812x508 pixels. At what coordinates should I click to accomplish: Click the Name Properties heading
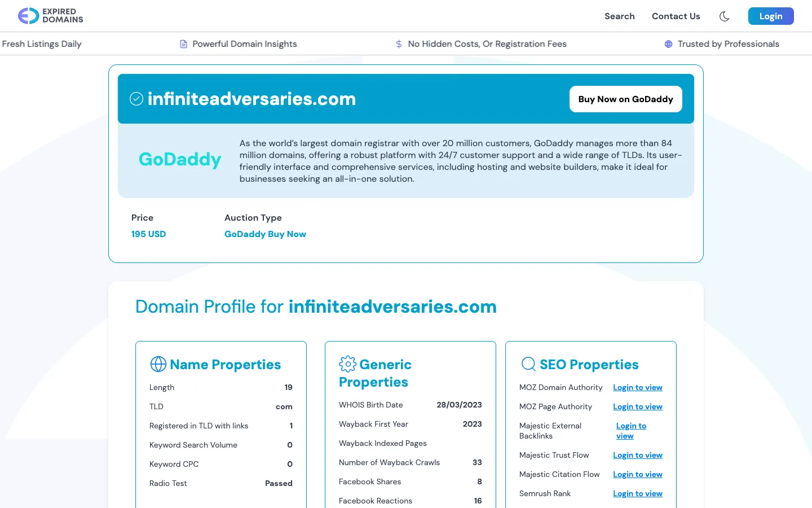(225, 365)
